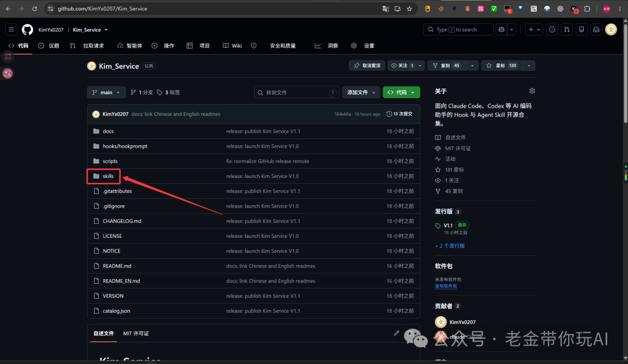Open the + 2 releases link
The height and width of the screenshot is (364, 628).
point(449,246)
